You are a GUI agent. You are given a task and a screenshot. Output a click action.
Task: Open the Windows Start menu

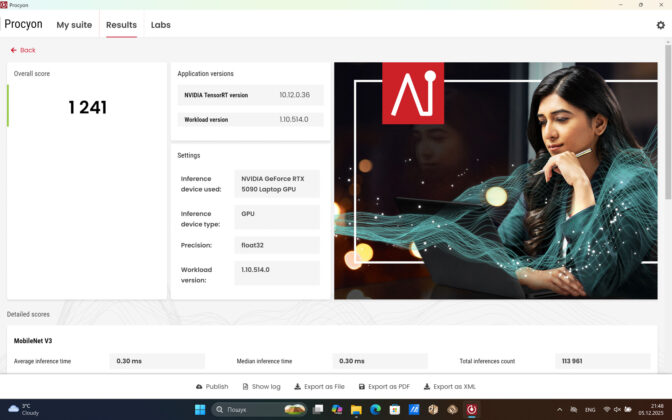point(200,409)
